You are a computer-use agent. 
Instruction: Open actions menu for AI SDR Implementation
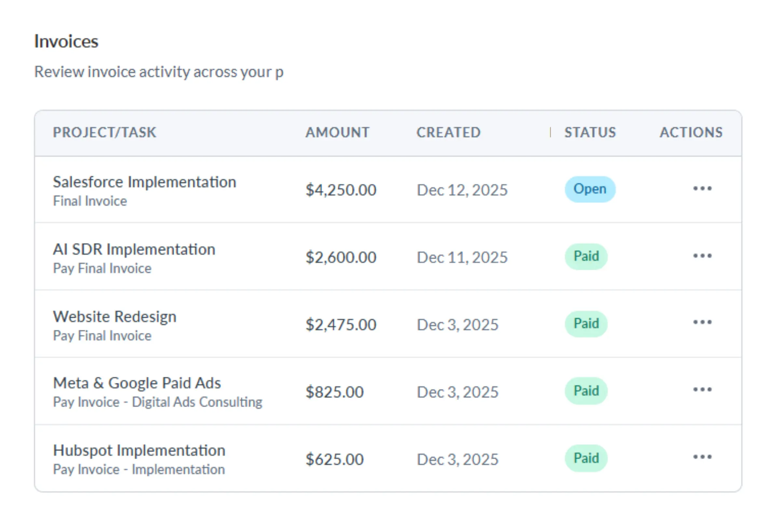pos(702,256)
